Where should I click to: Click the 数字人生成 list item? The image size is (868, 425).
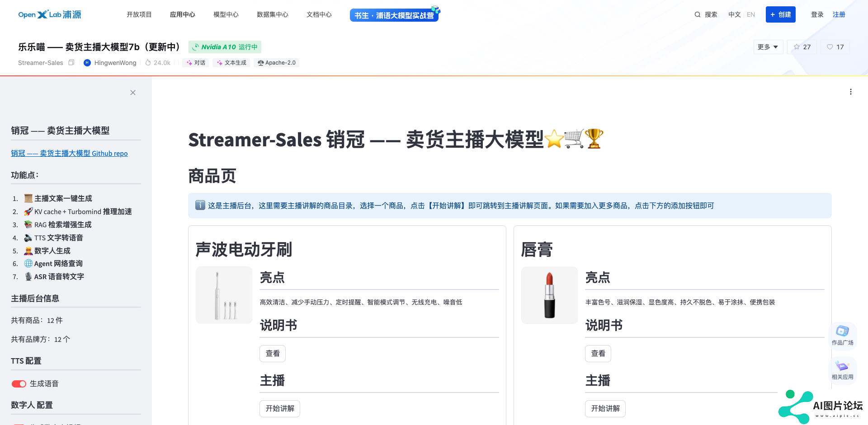[x=47, y=251]
